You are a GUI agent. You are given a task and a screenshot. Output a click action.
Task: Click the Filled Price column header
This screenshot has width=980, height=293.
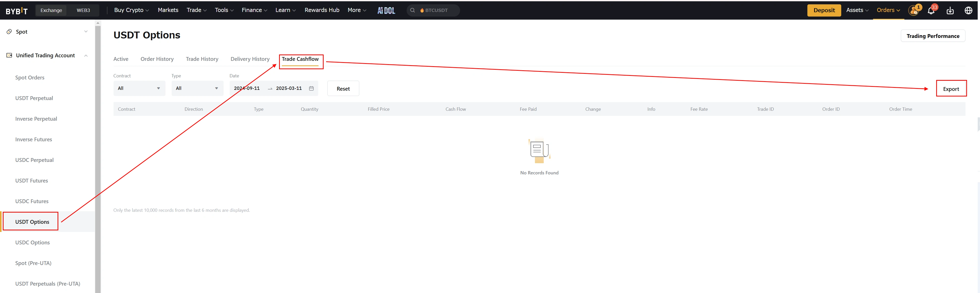[x=379, y=109]
